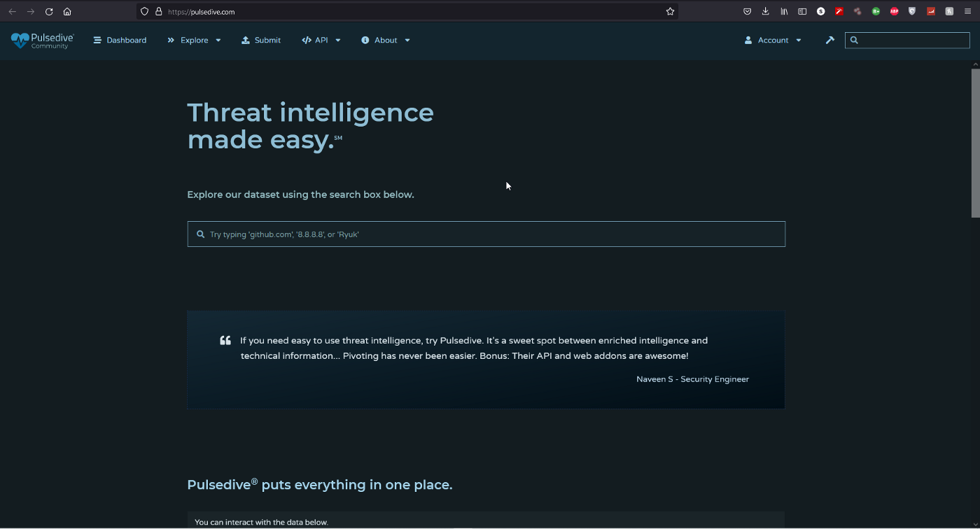
Task: Click 'Explore our dataset using the search box below.'
Action: pyautogui.click(x=300, y=195)
